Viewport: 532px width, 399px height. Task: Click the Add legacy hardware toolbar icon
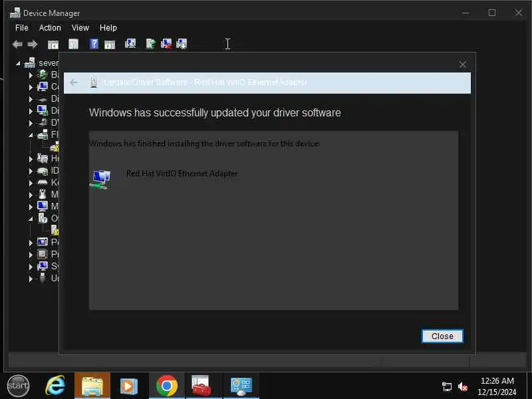click(x=182, y=44)
